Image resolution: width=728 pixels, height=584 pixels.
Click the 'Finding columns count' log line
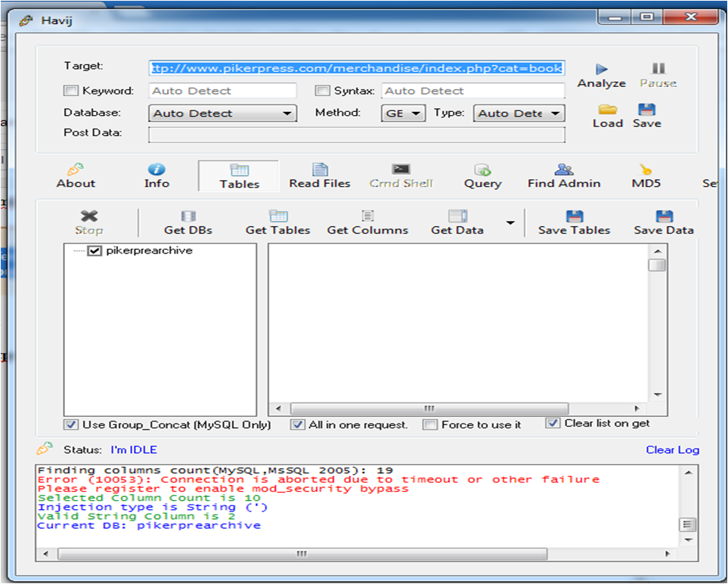click(x=215, y=471)
